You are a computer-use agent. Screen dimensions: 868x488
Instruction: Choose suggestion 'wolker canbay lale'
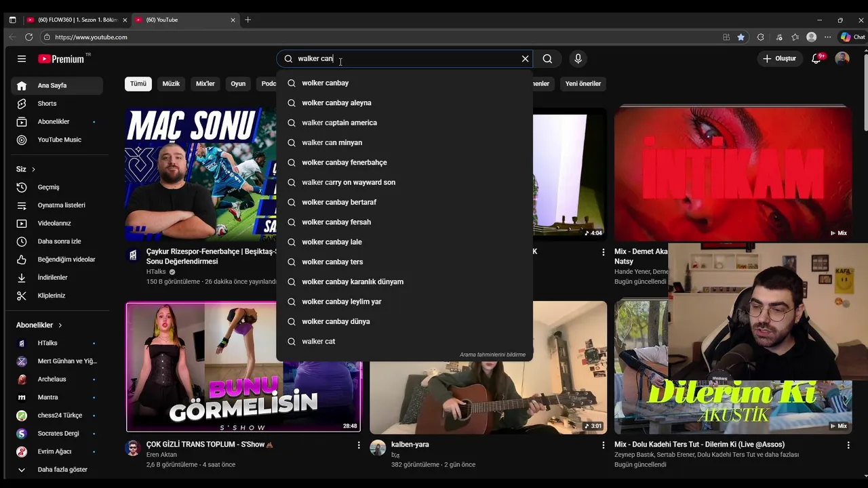[405, 242]
